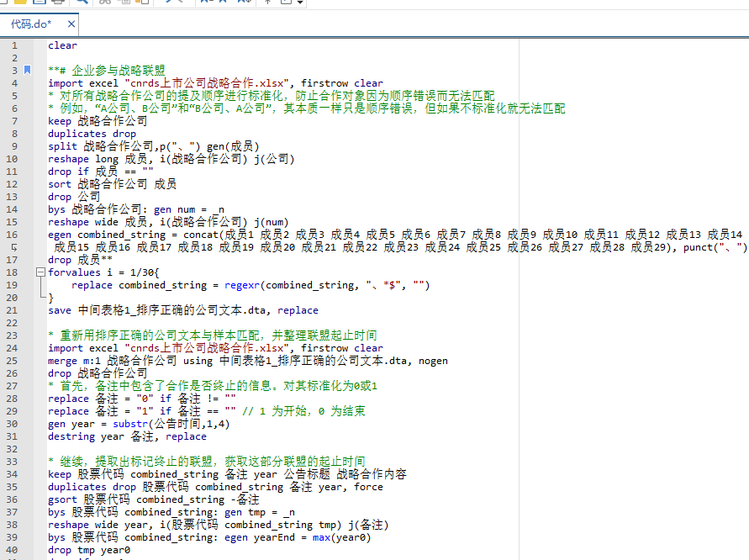Click the line 5 comment about 标准化
This screenshot has width=749, height=560.
272,96
